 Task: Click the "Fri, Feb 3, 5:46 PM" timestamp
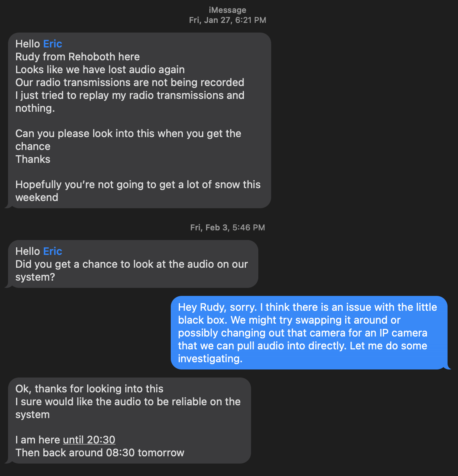pyautogui.click(x=227, y=228)
